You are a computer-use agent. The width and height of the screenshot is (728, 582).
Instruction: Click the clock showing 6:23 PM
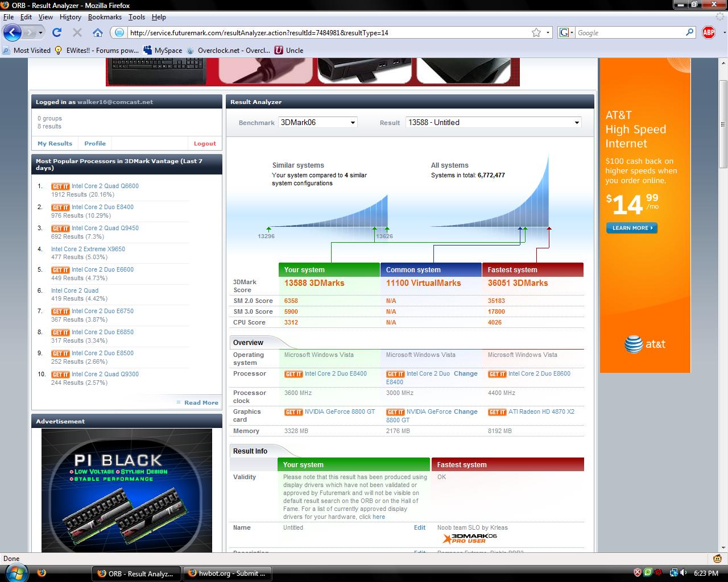click(x=706, y=573)
